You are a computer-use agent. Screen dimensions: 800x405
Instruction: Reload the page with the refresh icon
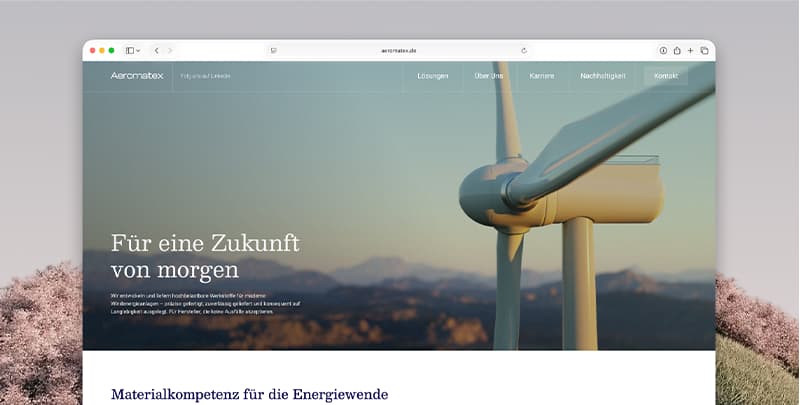coord(524,50)
